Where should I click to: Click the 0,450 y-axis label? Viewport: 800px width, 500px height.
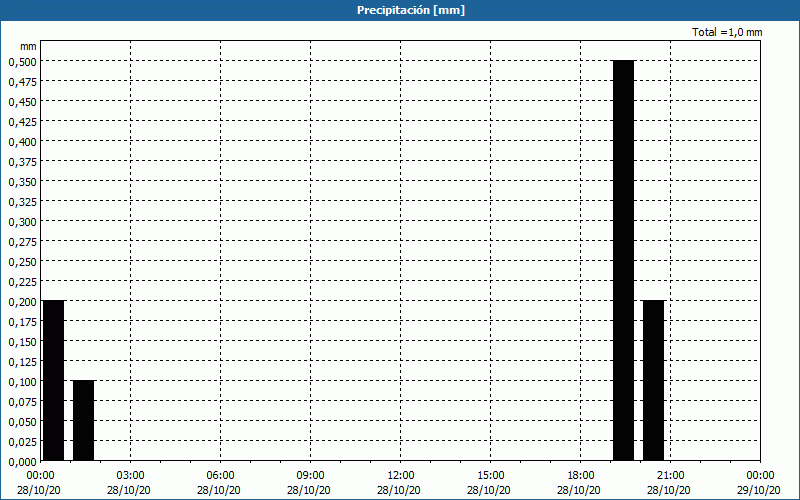click(x=22, y=102)
